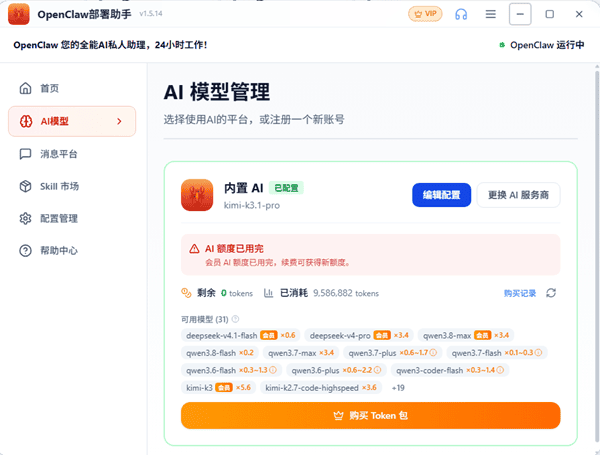Open the 帮助中心 help center
Screen dimensions: 600x455
click(x=72, y=251)
